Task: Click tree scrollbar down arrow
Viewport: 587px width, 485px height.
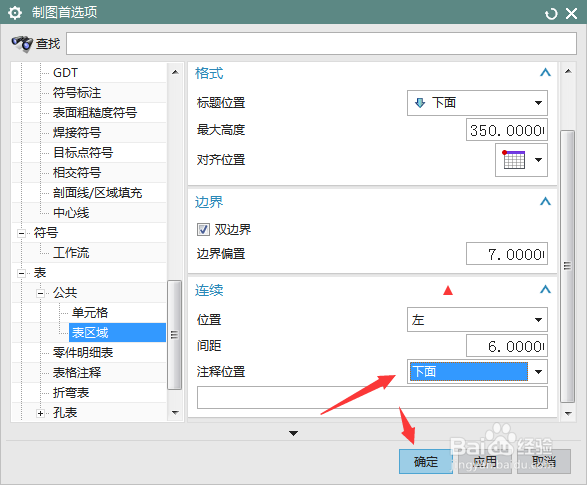Action: tap(175, 412)
